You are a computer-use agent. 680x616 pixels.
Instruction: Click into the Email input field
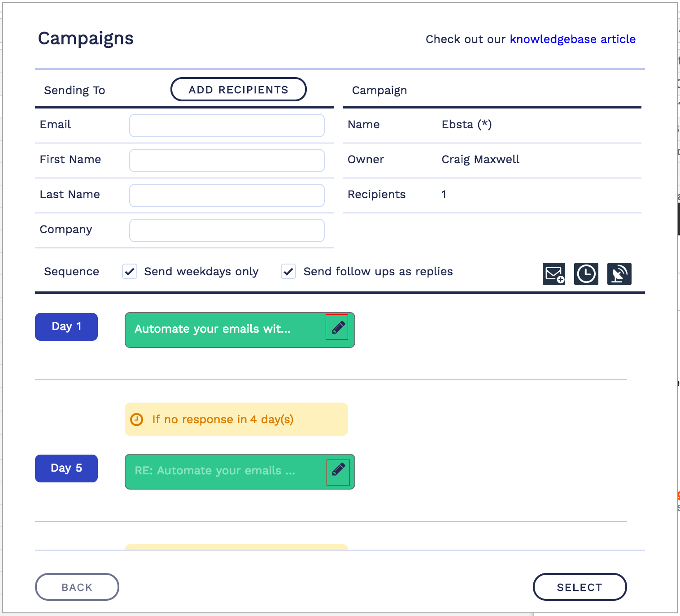pyautogui.click(x=227, y=126)
